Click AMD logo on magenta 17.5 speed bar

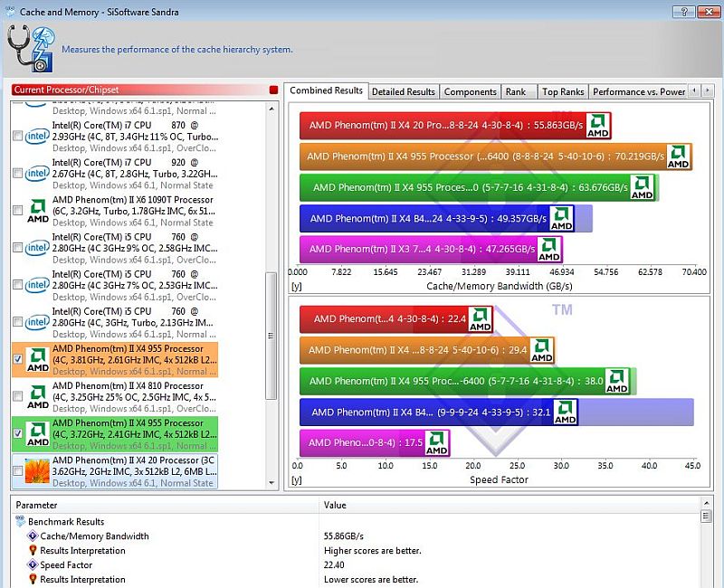(436, 442)
